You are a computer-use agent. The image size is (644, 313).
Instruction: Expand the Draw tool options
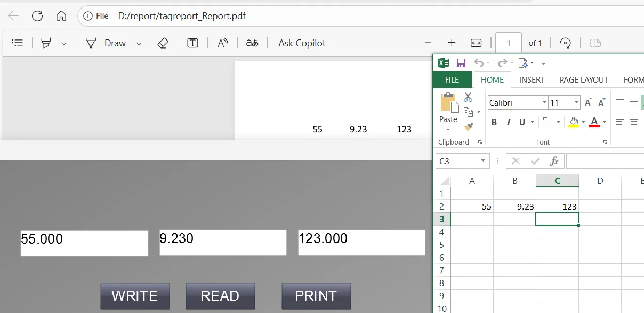click(x=139, y=44)
